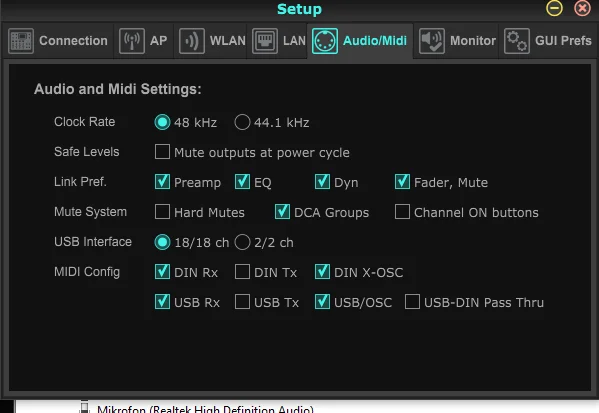The image size is (599, 413).
Task: Click the Audio and Midi Settings heading
Action: pyautogui.click(x=118, y=89)
